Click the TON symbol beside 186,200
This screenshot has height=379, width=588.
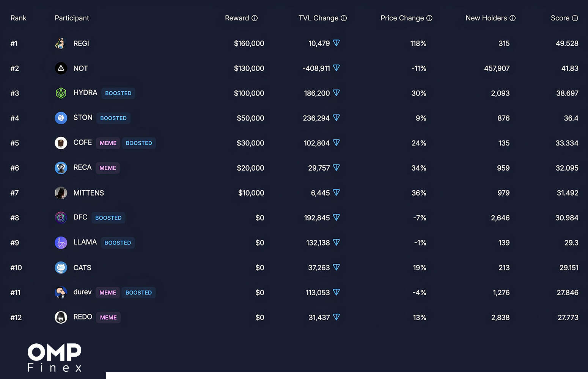click(336, 93)
